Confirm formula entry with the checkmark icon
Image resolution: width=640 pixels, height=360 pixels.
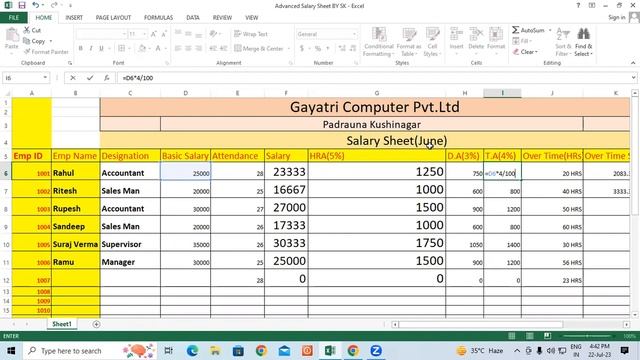90,78
